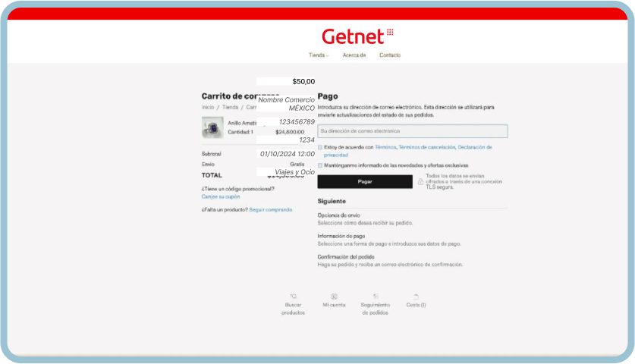The height and width of the screenshot is (364, 635).
Task: Click the TLS secure lock icon
Action: [420, 182]
